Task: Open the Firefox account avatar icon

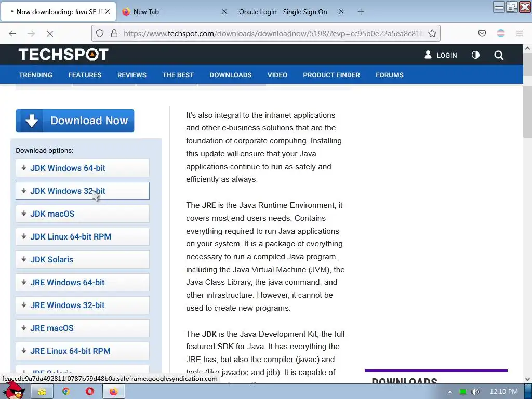Action: pos(501,33)
